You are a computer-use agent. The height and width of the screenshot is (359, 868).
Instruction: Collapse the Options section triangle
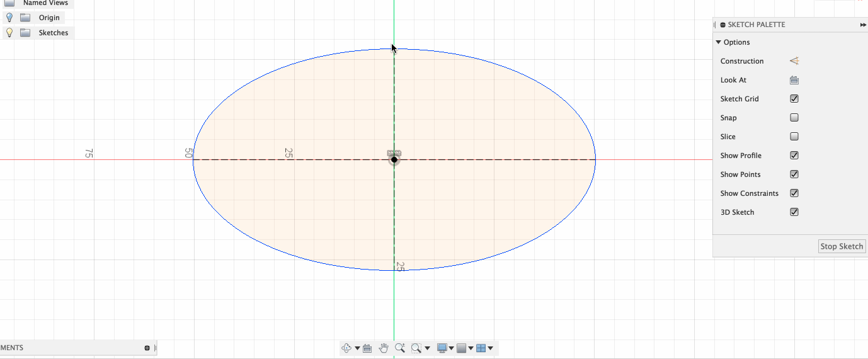tap(718, 42)
